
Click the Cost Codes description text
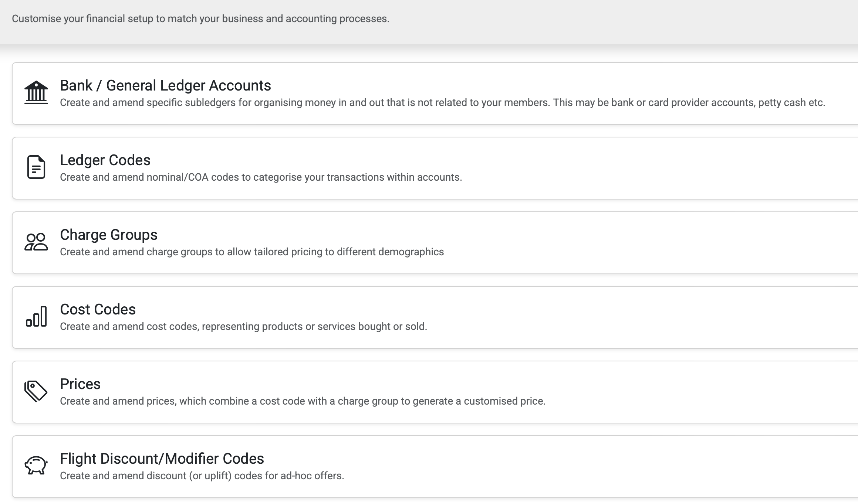(243, 327)
